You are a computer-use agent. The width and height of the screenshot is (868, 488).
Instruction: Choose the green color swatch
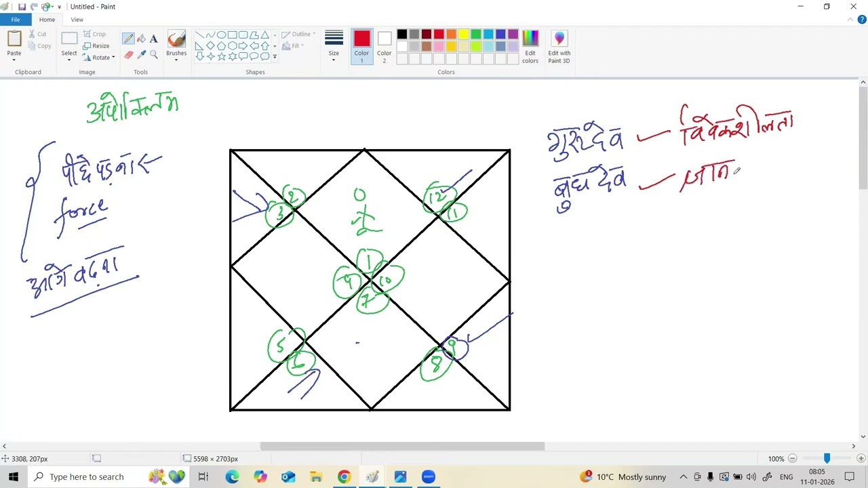pyautogui.click(x=475, y=35)
